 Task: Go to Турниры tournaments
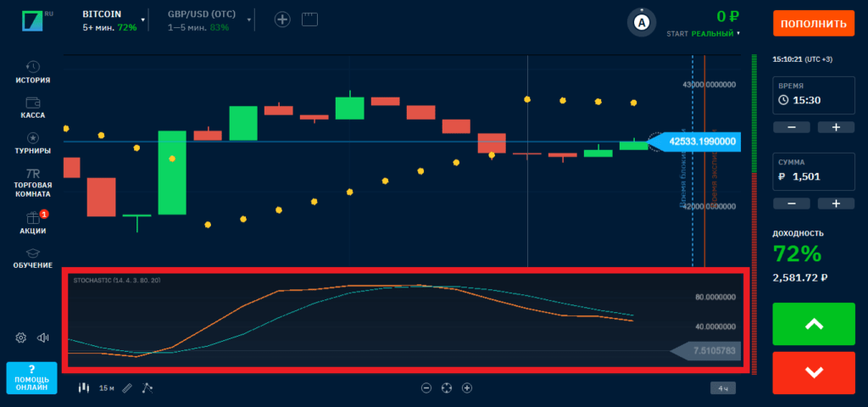(33, 142)
